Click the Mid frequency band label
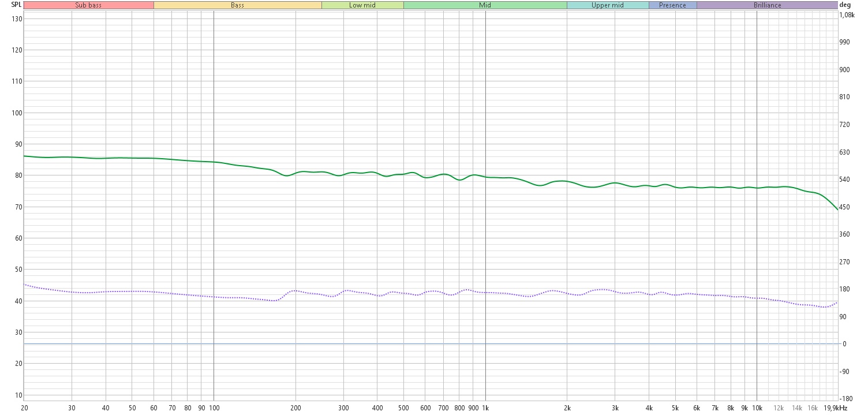Image resolution: width=868 pixels, height=415 pixels. (485, 5)
